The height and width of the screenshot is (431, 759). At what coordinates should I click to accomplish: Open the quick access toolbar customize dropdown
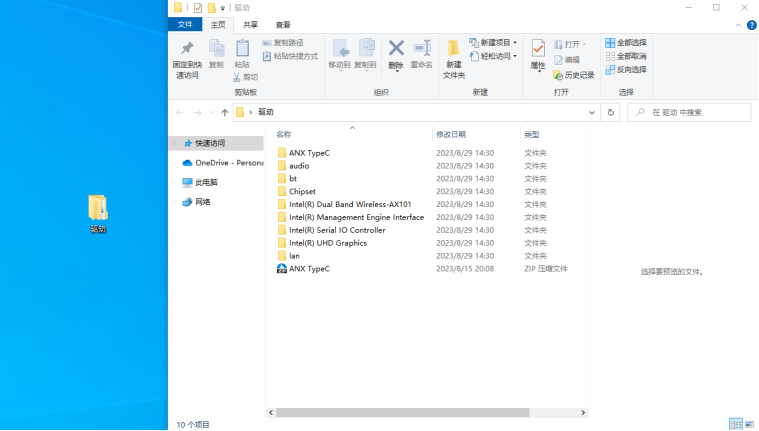223,8
